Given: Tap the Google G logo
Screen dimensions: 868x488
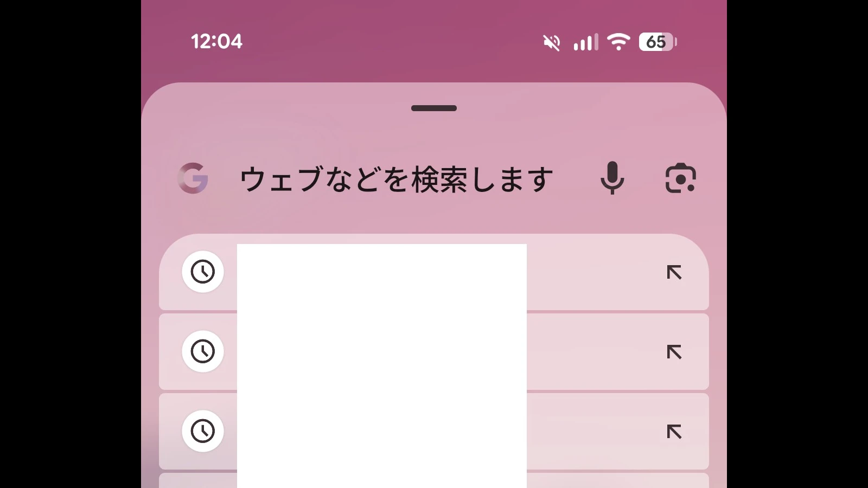Looking at the screenshot, I should (x=193, y=178).
